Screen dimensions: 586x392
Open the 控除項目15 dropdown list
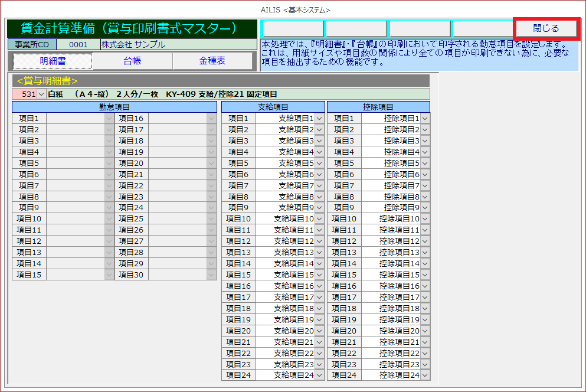pos(425,275)
